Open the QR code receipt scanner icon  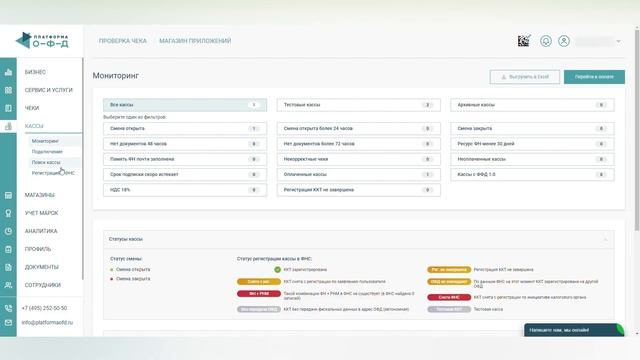click(x=524, y=41)
